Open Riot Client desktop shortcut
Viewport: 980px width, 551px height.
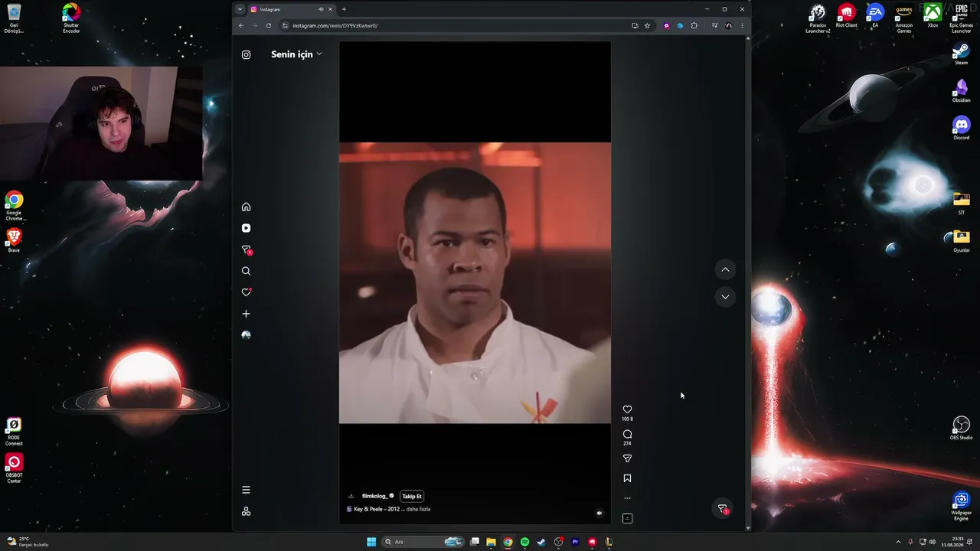[846, 15]
